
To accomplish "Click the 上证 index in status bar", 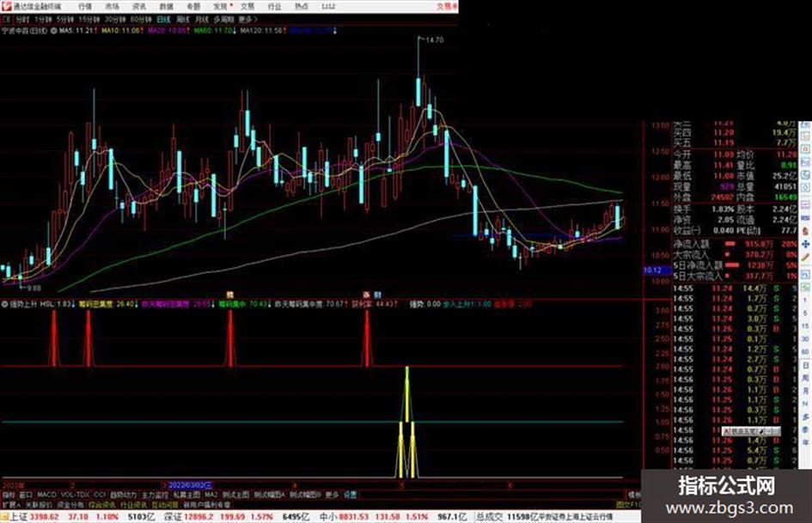I will click(x=18, y=517).
